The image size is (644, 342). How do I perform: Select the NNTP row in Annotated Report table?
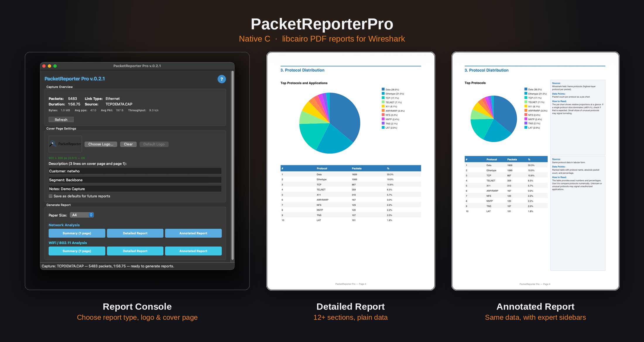(x=506, y=201)
